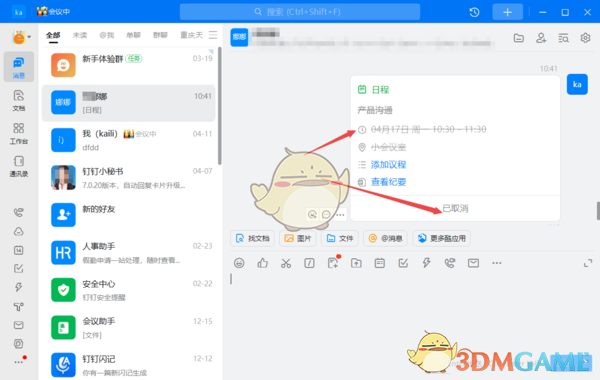Click the 已取消 status on schedule card
Image resolution: width=600 pixels, height=380 pixels.
click(x=455, y=208)
